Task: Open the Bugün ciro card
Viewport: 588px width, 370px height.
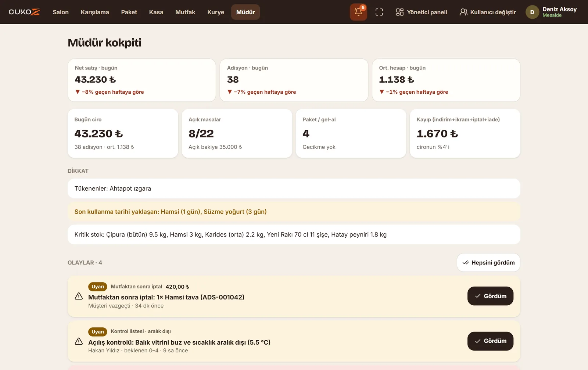Action: [123, 133]
